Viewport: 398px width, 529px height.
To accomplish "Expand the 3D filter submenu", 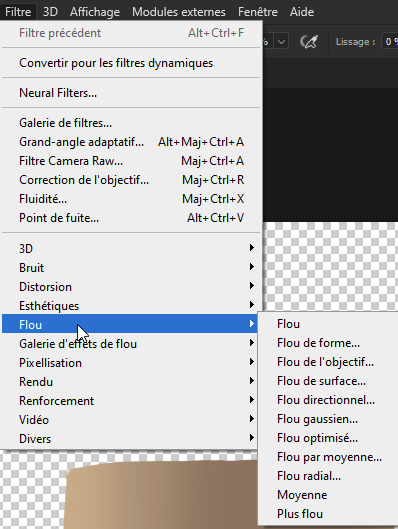I will [x=131, y=249].
